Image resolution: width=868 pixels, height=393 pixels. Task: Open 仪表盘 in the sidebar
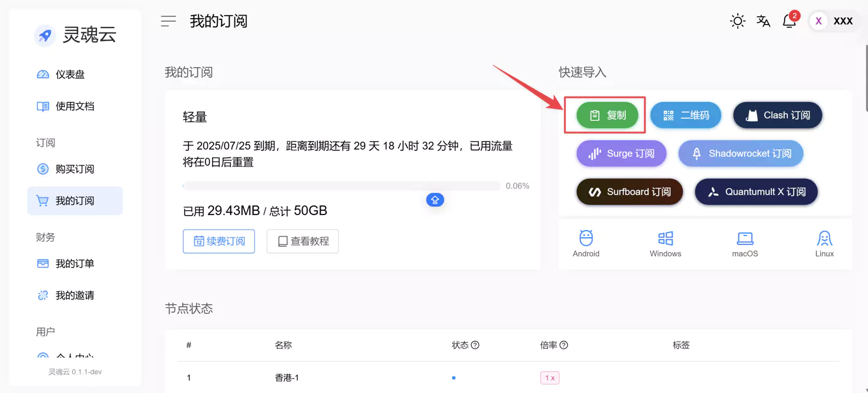click(x=75, y=74)
